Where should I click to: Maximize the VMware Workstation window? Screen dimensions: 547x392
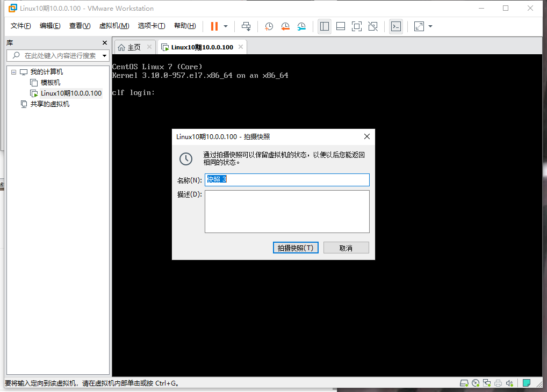click(506, 8)
